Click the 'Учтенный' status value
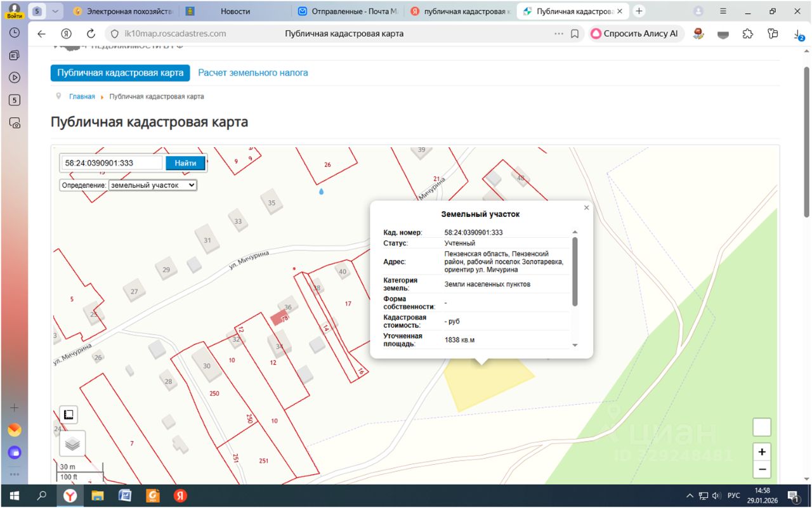The height and width of the screenshot is (508, 812). click(x=460, y=243)
